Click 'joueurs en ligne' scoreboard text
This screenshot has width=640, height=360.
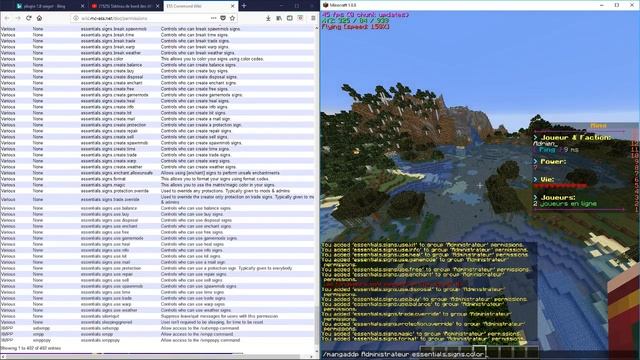[568, 203]
